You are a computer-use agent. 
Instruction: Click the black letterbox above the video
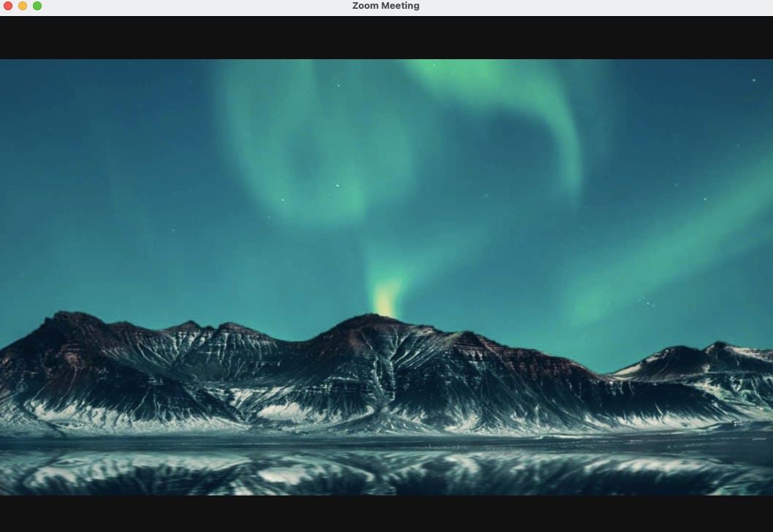(386, 37)
